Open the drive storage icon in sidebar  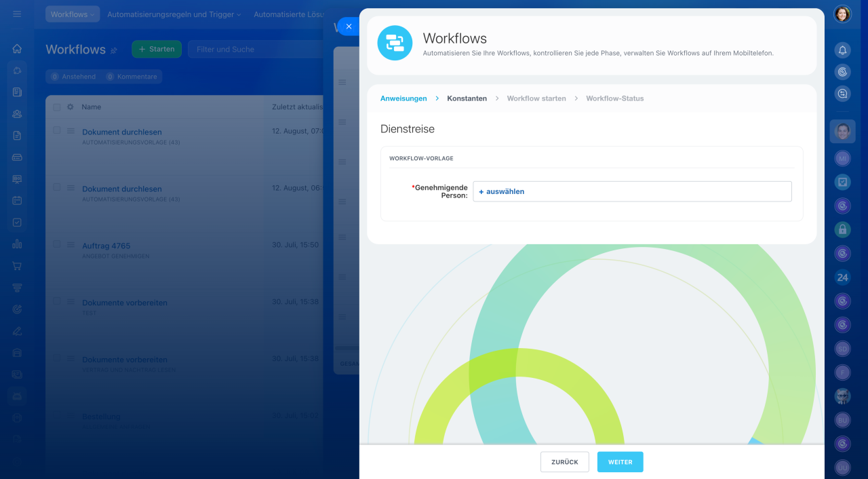(x=17, y=157)
